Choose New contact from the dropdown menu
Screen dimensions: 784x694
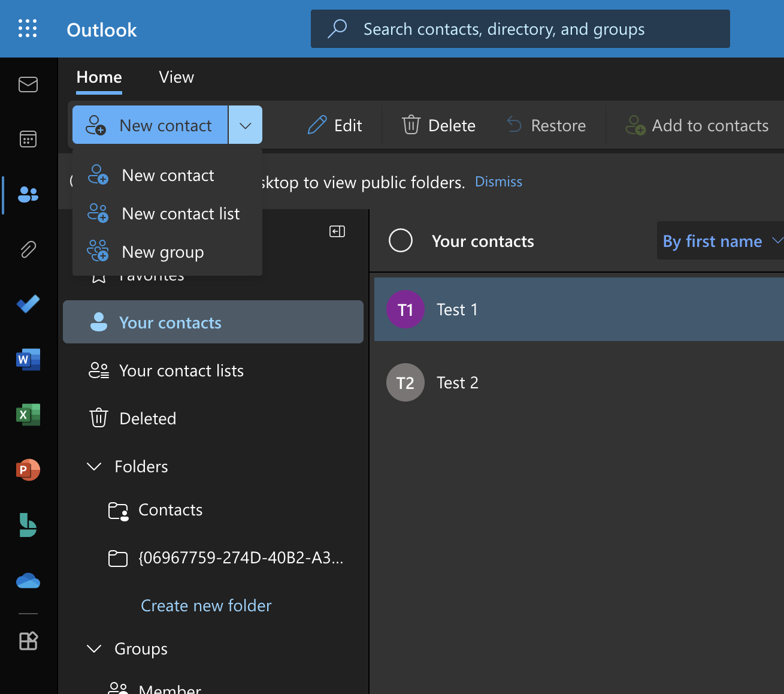pyautogui.click(x=167, y=175)
